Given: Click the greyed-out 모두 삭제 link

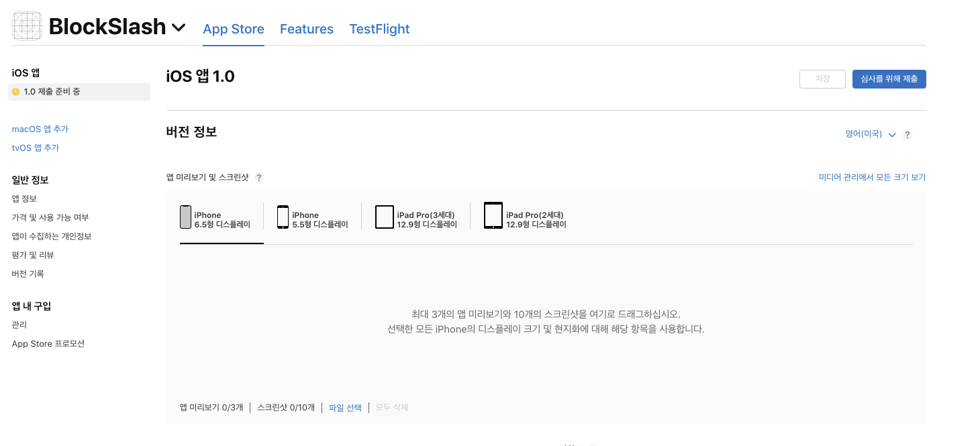Looking at the screenshot, I should pyautogui.click(x=392, y=407).
